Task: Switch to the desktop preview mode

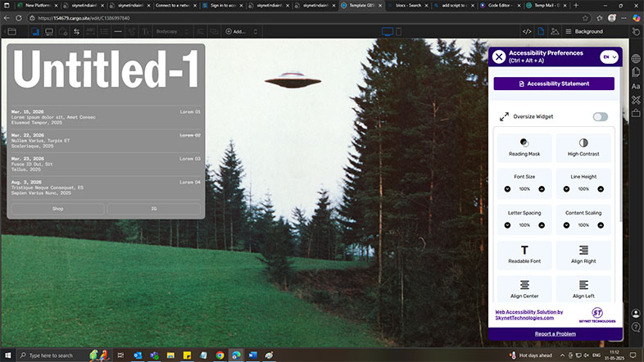Action: 387,32
